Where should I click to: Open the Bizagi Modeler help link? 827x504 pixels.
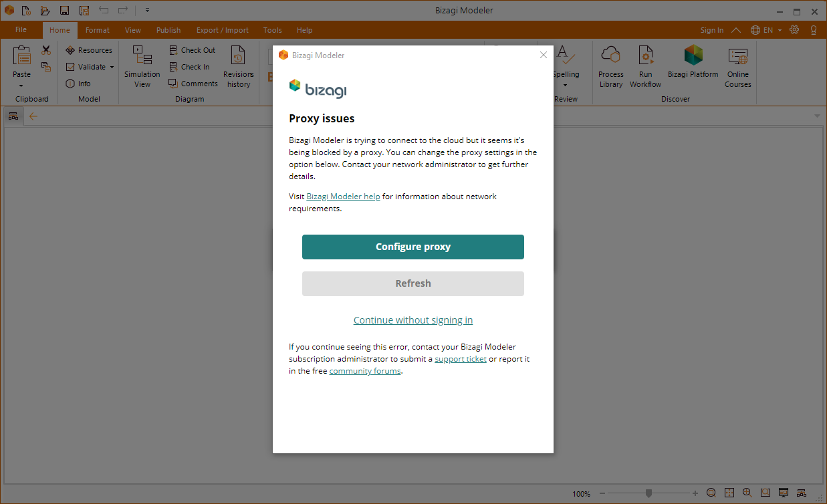[x=343, y=197]
